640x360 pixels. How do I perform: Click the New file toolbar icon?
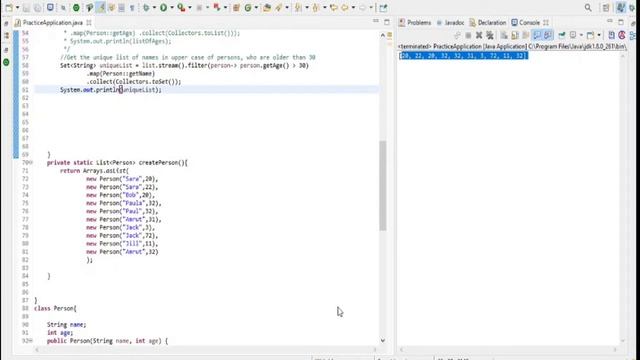point(9,8)
